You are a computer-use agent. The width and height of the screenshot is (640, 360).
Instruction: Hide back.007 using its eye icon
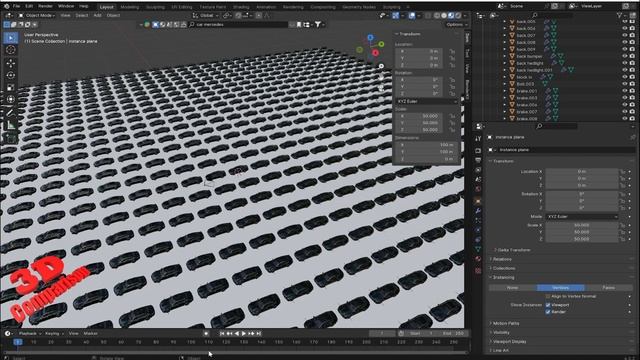click(624, 36)
